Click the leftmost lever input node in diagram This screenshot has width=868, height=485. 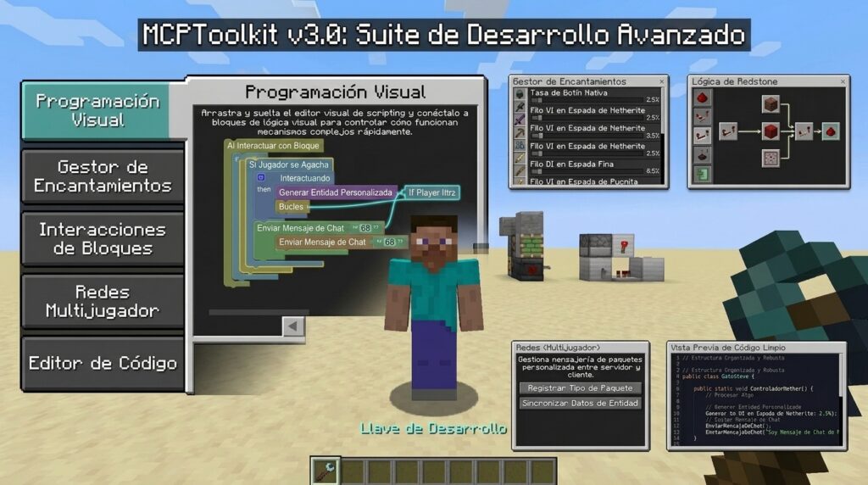(728, 131)
